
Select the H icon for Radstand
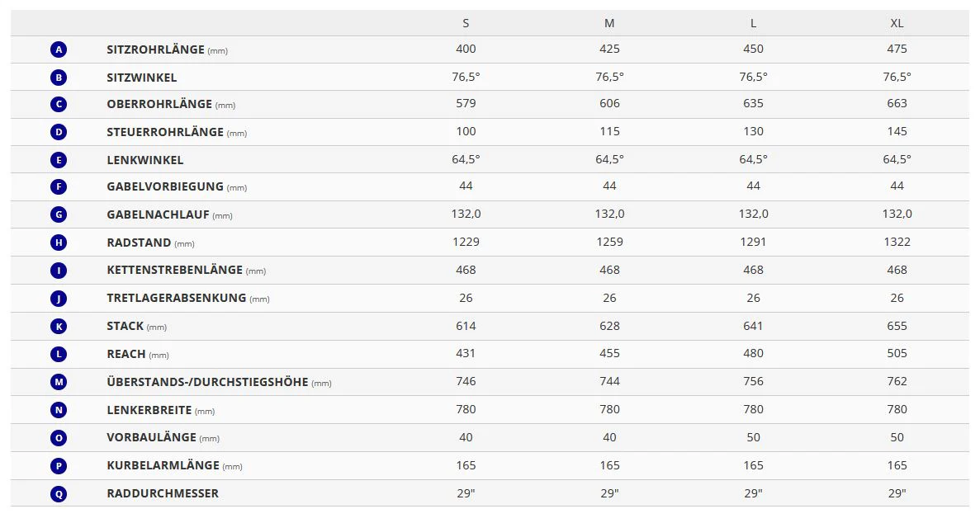(58, 243)
